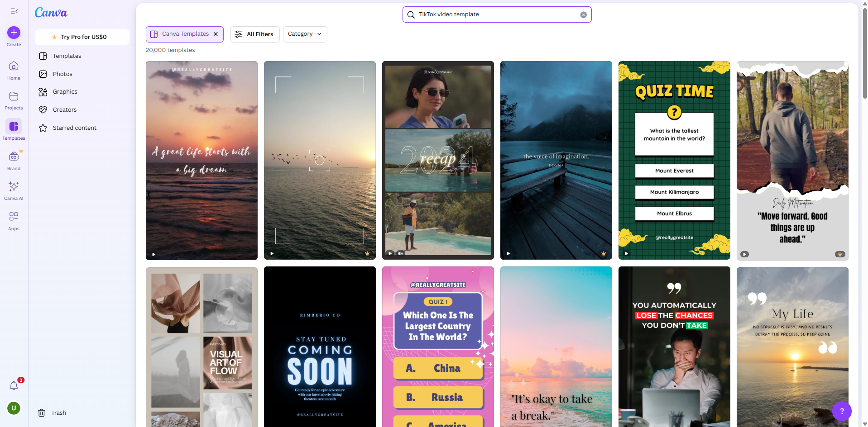
Task: Remove the Canva Templates filter chip
Action: [216, 34]
